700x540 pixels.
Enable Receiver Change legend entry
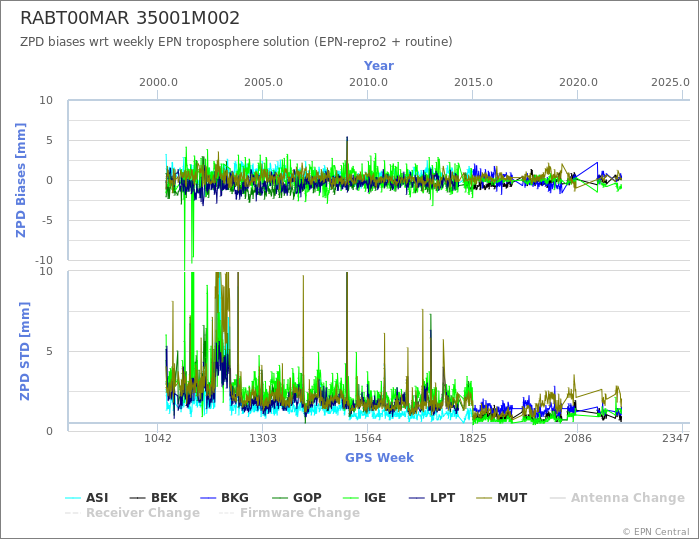pyautogui.click(x=132, y=513)
